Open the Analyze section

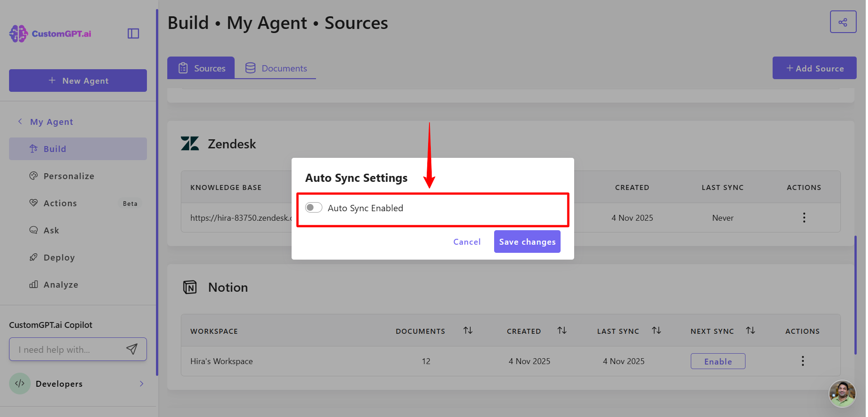coord(78,284)
